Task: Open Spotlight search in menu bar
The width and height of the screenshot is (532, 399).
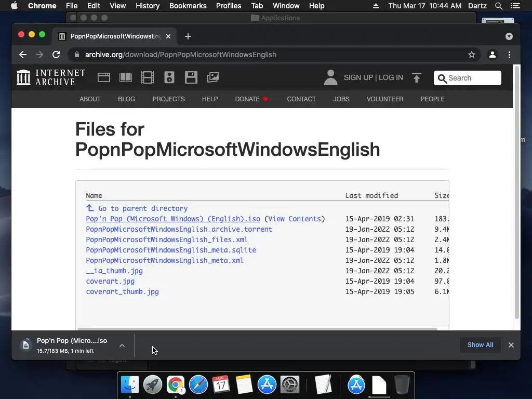Action: coord(498,6)
